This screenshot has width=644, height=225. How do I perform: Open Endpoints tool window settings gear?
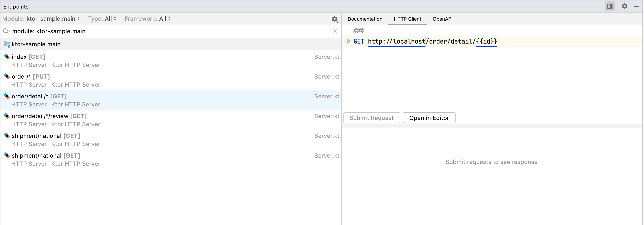pos(624,6)
